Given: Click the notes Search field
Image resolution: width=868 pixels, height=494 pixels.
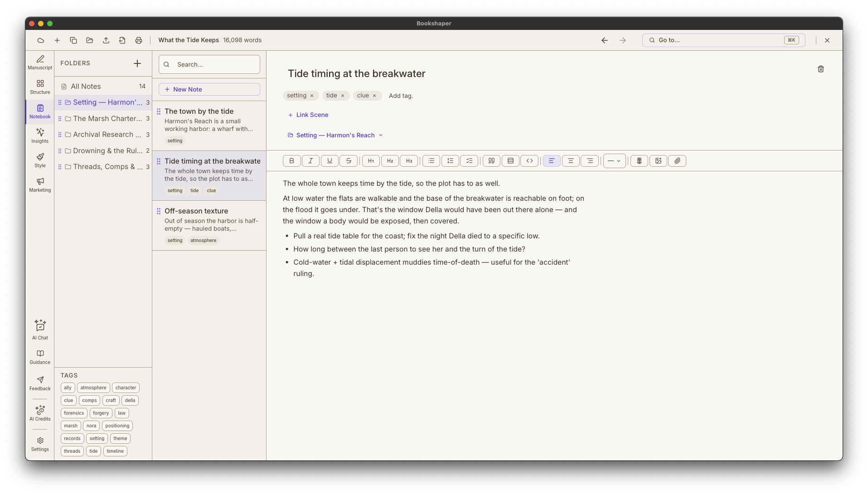Looking at the screenshot, I should 209,64.
